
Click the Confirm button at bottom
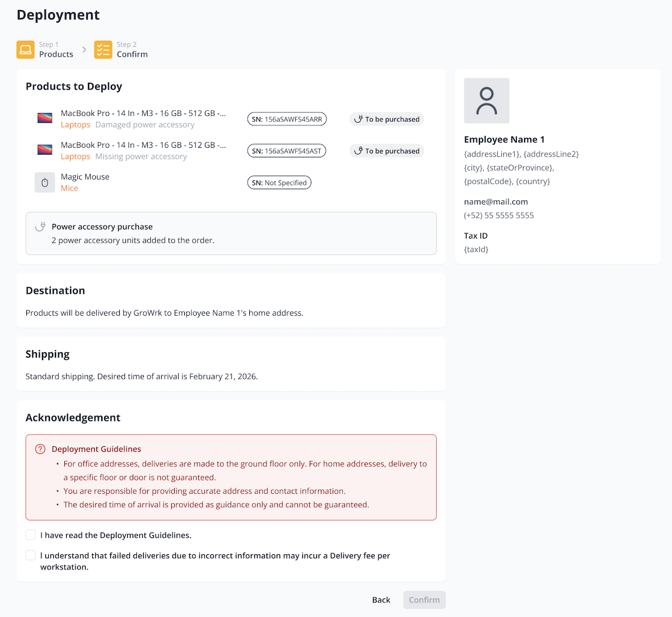coord(424,600)
